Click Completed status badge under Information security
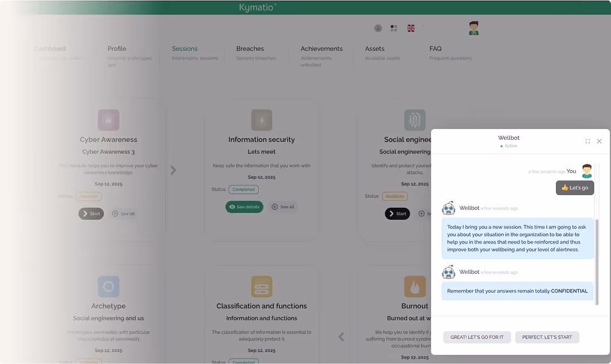Image resolution: width=611 pixels, height=364 pixels. (244, 190)
